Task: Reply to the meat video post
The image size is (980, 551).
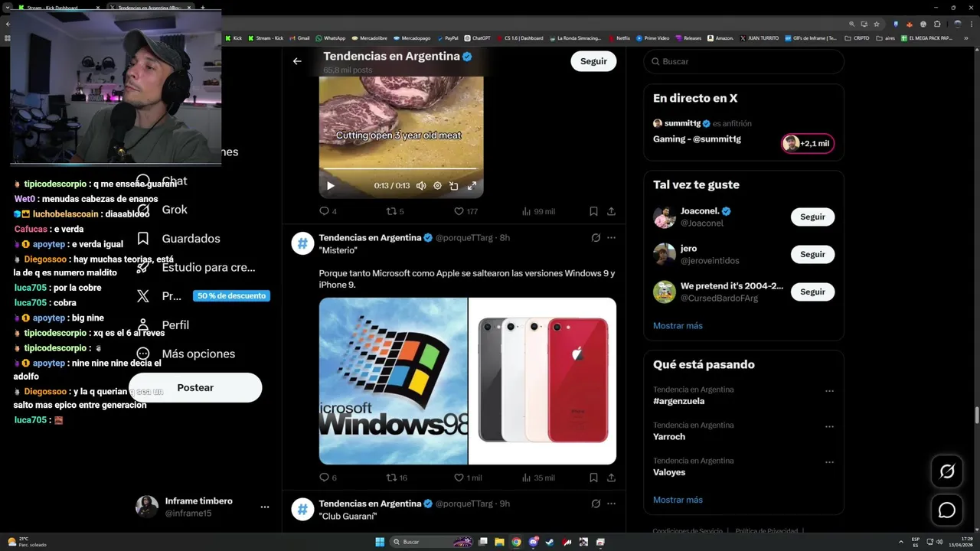Action: tap(328, 211)
